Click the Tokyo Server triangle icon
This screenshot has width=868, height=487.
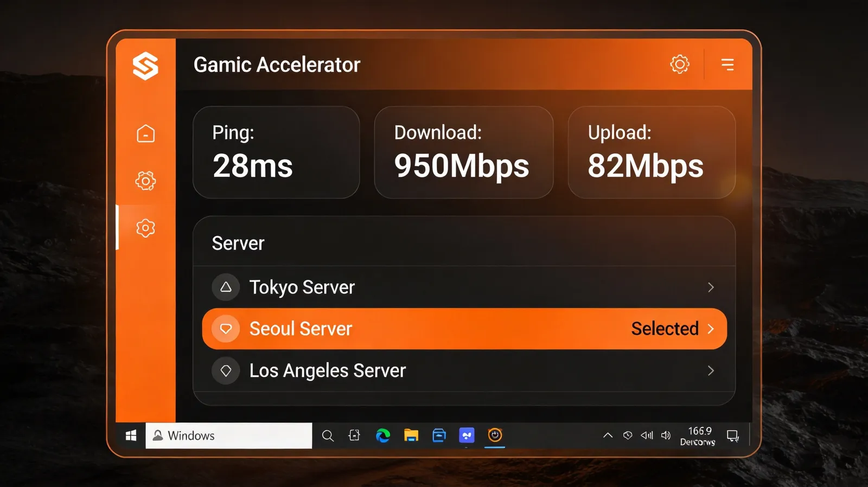click(226, 287)
